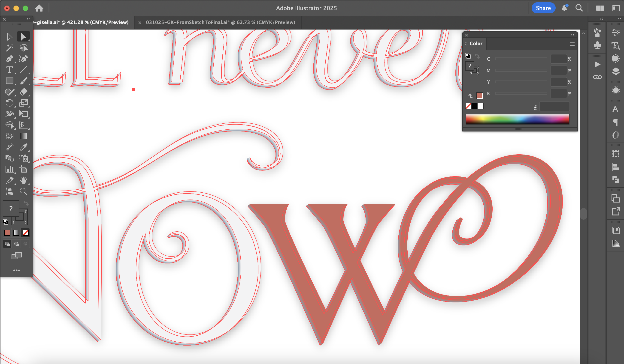
Task: Select the Pen tool
Action: click(x=9, y=59)
